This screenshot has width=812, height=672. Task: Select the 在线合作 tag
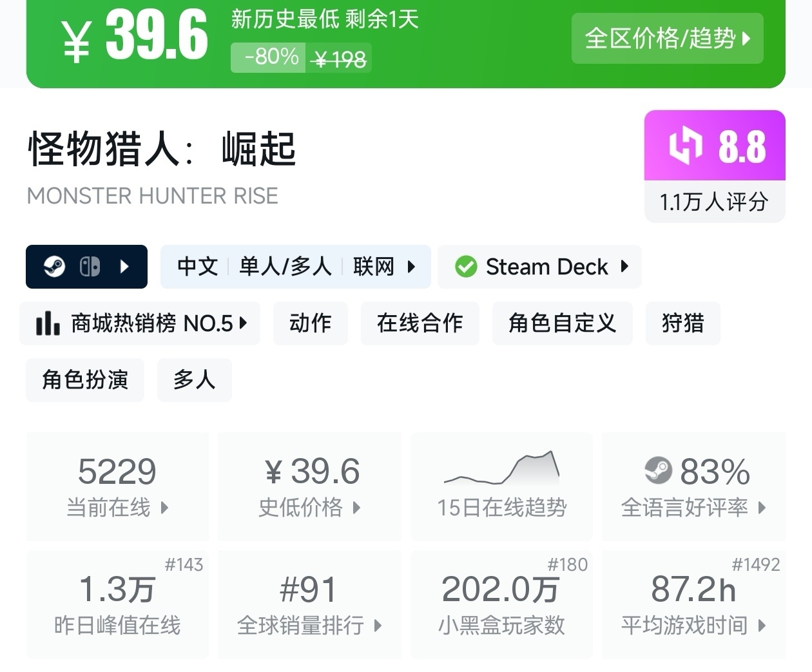420,323
